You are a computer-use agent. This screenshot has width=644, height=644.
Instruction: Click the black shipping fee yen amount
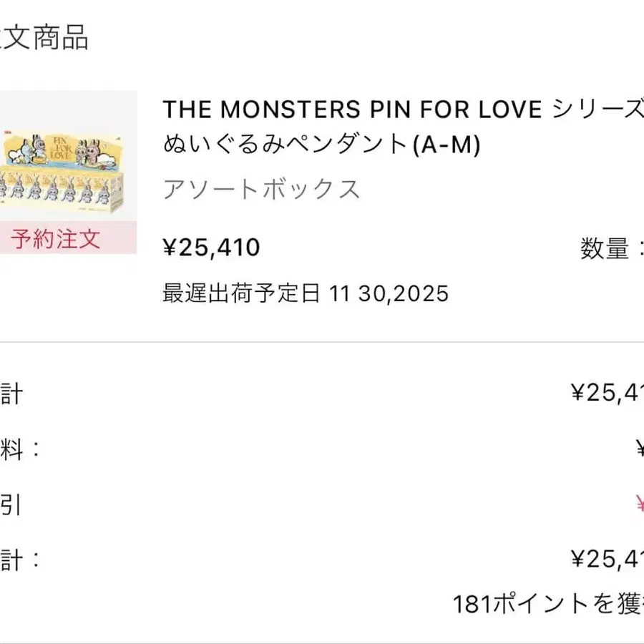[639, 449]
